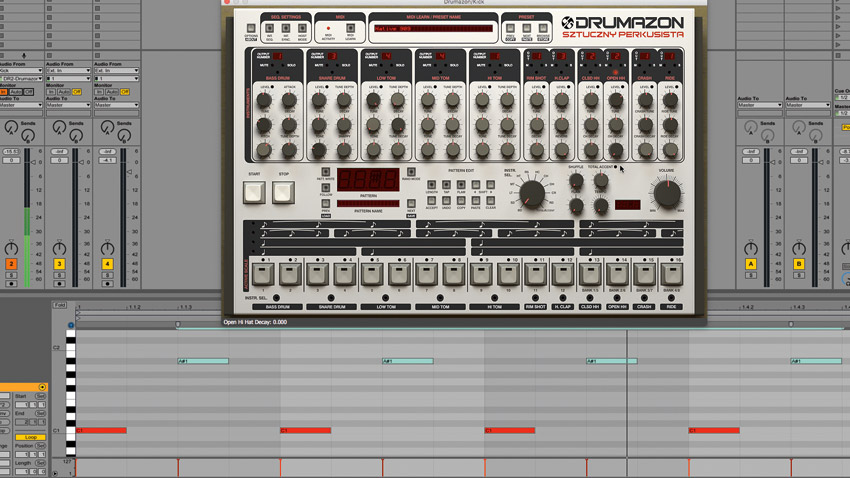Select Snare Drum instrument label at bottom

click(x=332, y=307)
